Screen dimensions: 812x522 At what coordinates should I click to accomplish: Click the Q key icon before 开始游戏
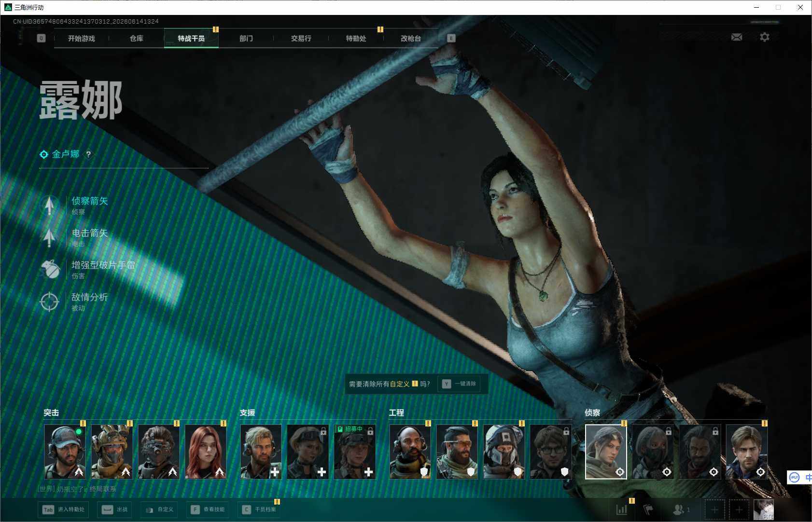tap(42, 38)
